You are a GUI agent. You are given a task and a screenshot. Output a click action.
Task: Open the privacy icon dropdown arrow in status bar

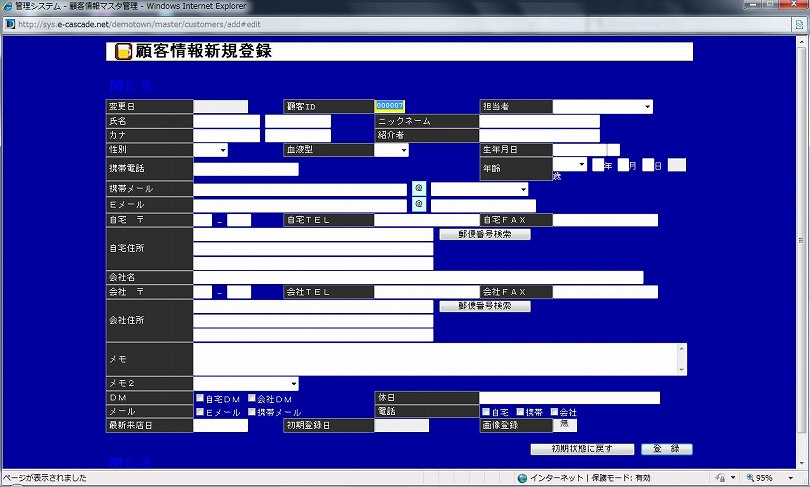(733, 478)
